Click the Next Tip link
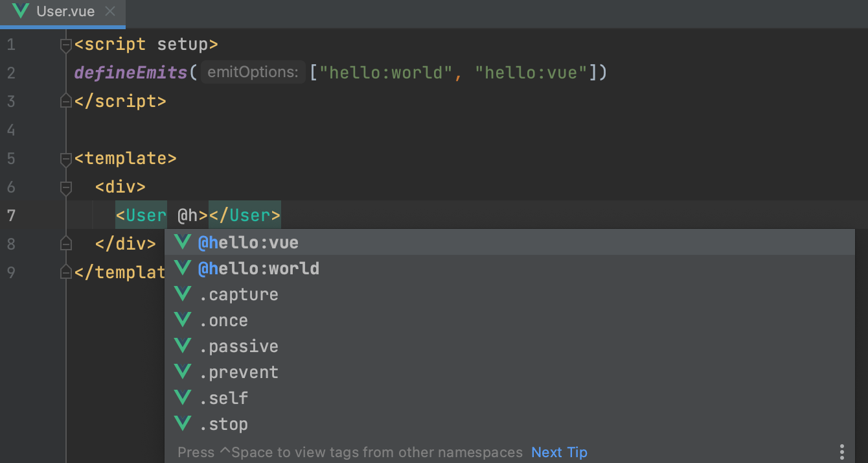The width and height of the screenshot is (868, 463). tap(559, 452)
